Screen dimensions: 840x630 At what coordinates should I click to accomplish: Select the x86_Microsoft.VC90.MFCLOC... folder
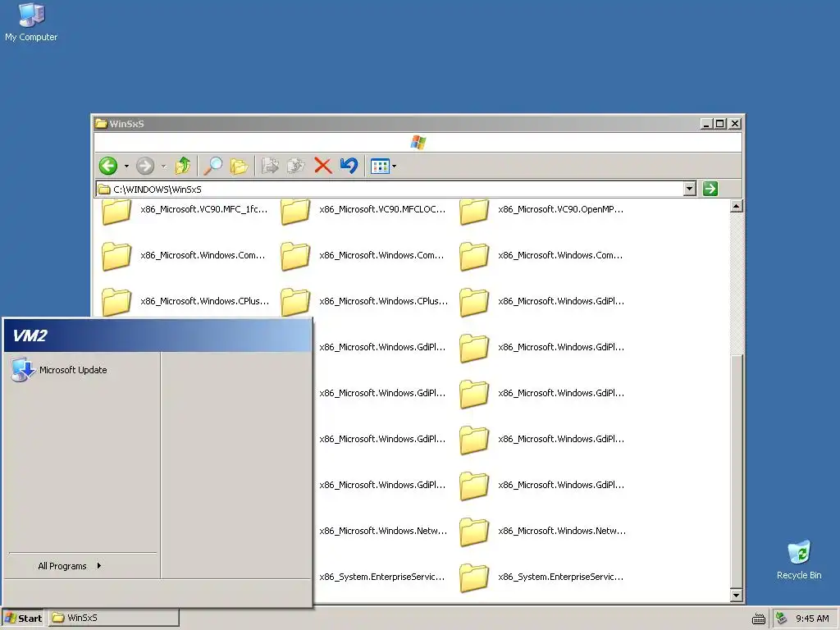363,211
